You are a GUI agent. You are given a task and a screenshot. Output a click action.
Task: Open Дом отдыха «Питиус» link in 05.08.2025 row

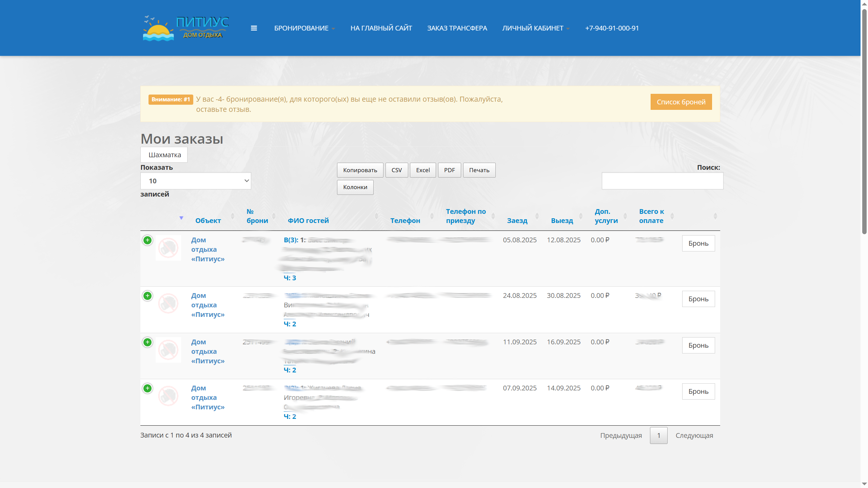(x=208, y=249)
